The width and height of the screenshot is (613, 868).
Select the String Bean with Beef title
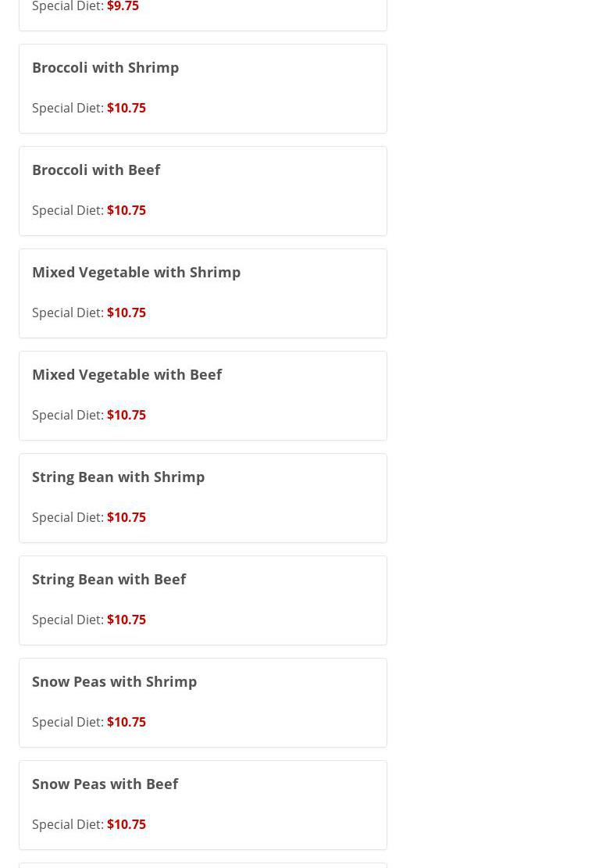[109, 579]
